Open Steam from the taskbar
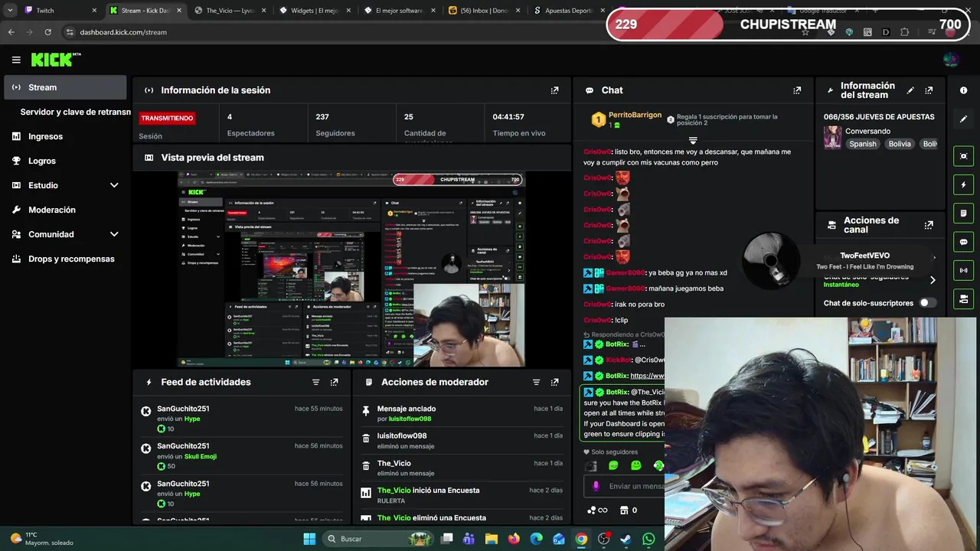The width and height of the screenshot is (980, 551). [x=626, y=539]
